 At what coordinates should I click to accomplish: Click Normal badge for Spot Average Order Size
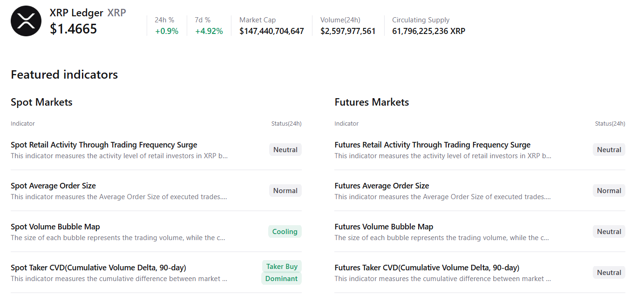coord(285,191)
